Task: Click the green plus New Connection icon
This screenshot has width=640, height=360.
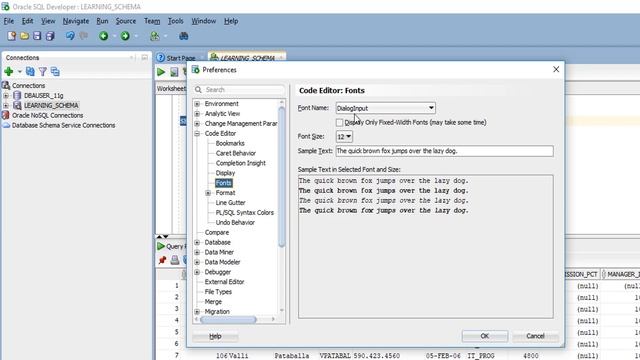Action: coord(9,72)
